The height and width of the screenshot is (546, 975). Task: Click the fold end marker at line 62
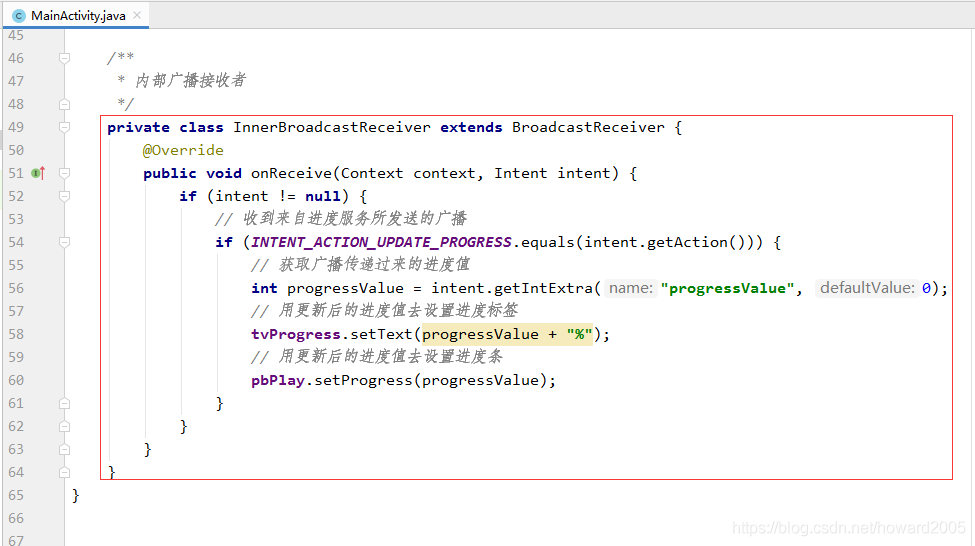[x=64, y=426]
